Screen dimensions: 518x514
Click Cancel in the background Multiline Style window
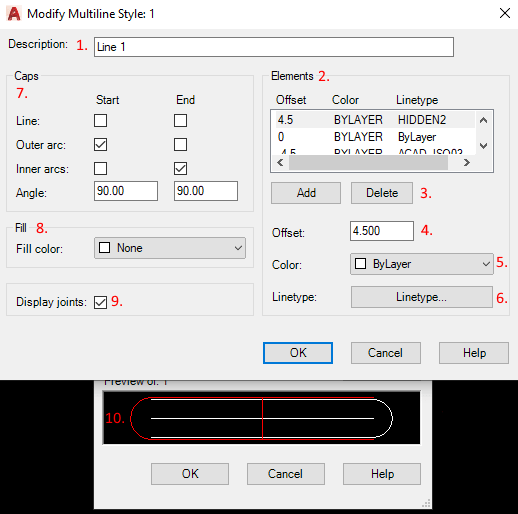(x=286, y=474)
